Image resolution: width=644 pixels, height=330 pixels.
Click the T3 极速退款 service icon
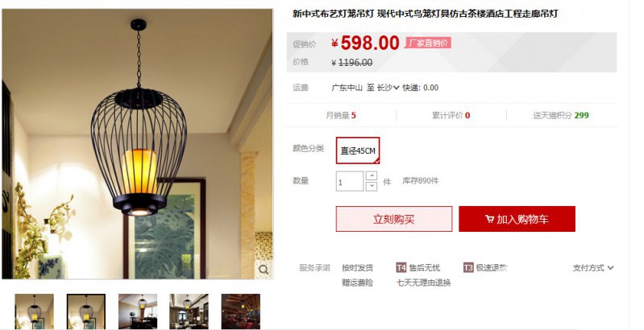[x=468, y=268]
